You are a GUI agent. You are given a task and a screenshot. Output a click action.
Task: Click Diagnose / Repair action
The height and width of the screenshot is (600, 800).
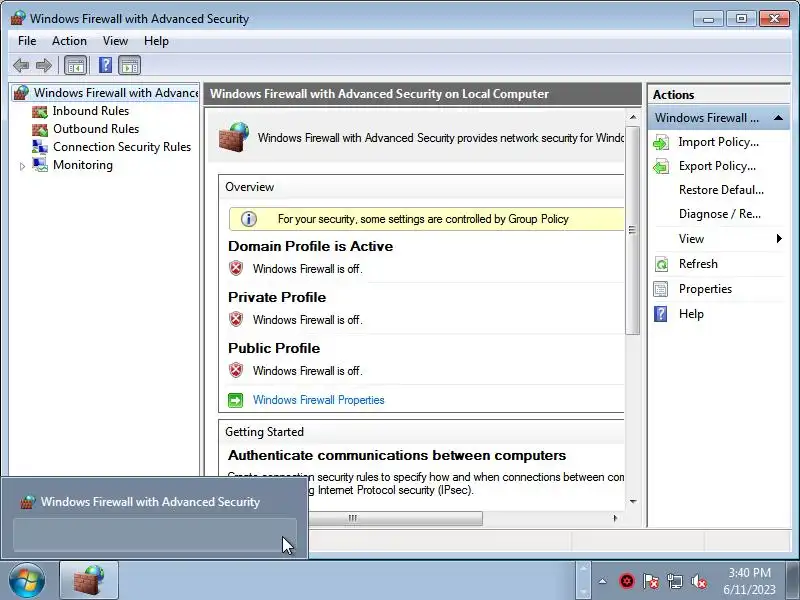(x=719, y=214)
